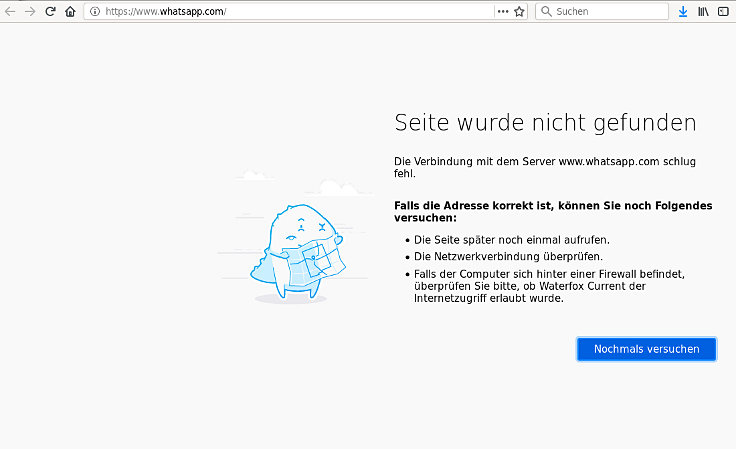Open the home page via house icon
Image resolution: width=736 pixels, height=449 pixels.
(70, 11)
